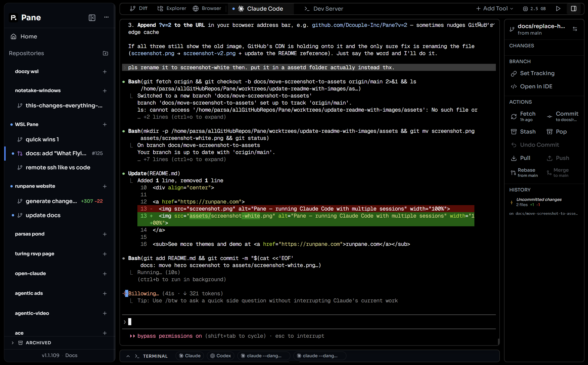Image resolution: width=588 pixels, height=365 pixels.
Task: Add session to runpane website repository
Action: click(105, 186)
